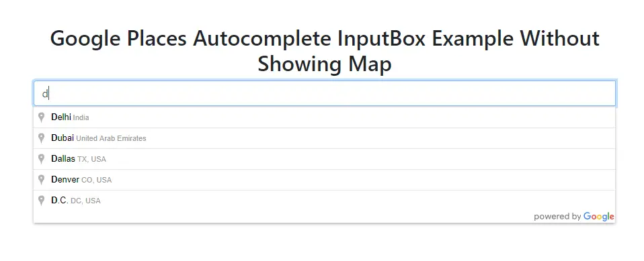The image size is (644, 261).
Task: Focus the place search input box
Action: pyautogui.click(x=324, y=93)
